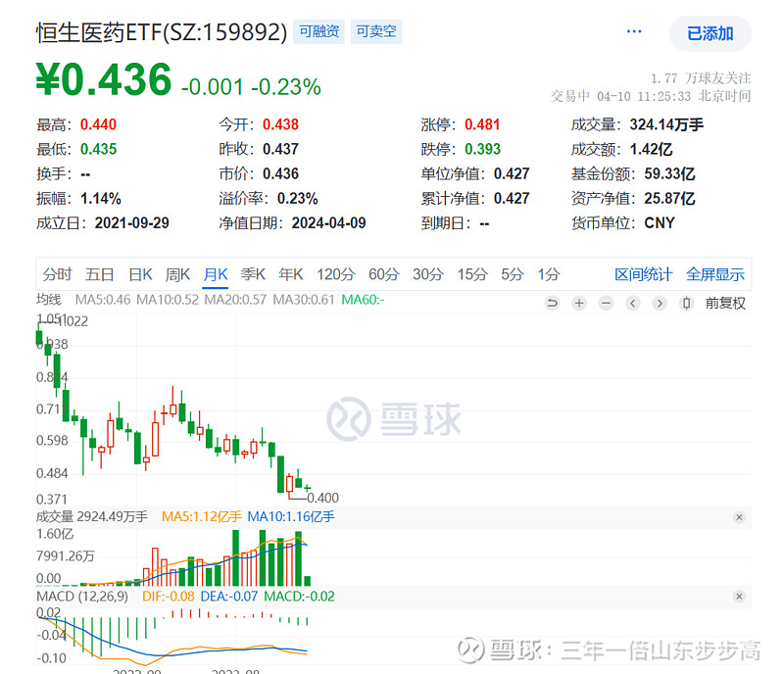Open the 季K chart tab
The height and width of the screenshot is (674, 784).
pos(253,274)
